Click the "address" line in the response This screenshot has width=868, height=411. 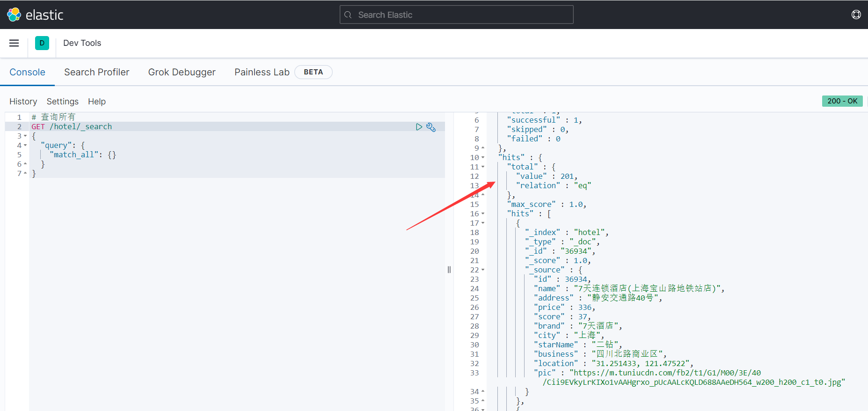coord(598,298)
